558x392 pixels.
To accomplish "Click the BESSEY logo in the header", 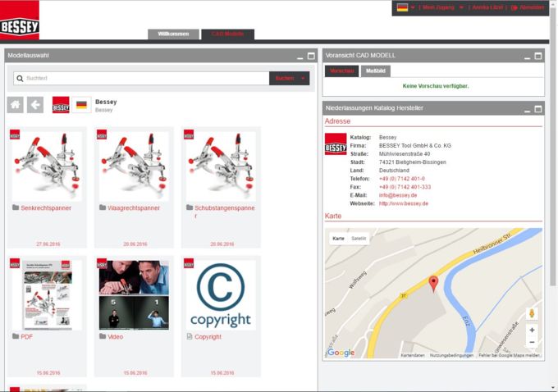I will click(x=20, y=20).
